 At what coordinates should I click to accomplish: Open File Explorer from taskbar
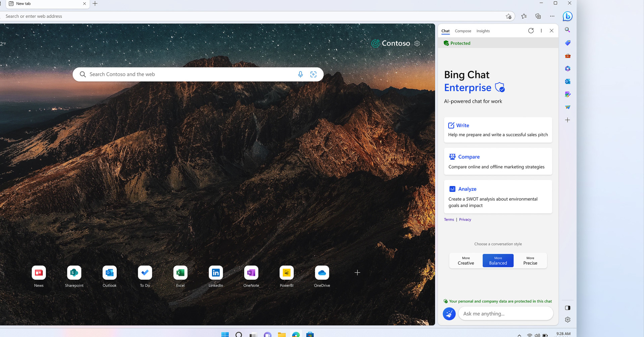tap(282, 335)
